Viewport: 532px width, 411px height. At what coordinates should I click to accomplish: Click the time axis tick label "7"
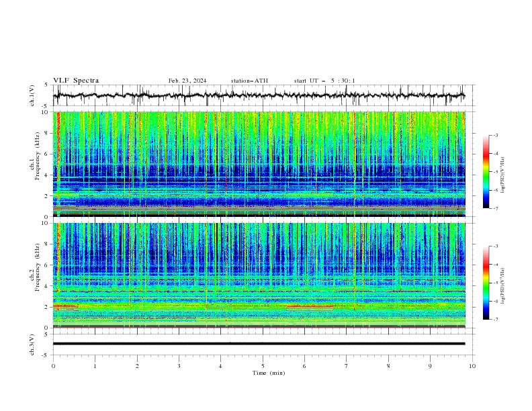click(347, 366)
